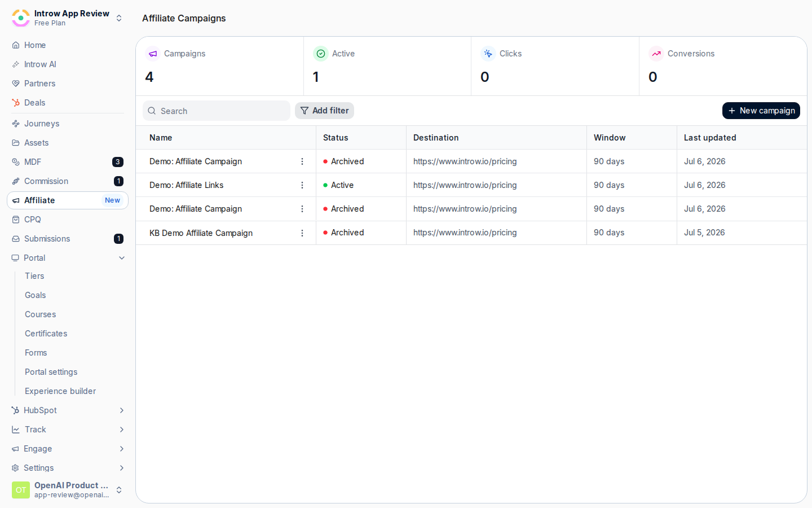This screenshot has height=508, width=812.
Task: Click the Commission badge showing 1
Action: point(119,181)
